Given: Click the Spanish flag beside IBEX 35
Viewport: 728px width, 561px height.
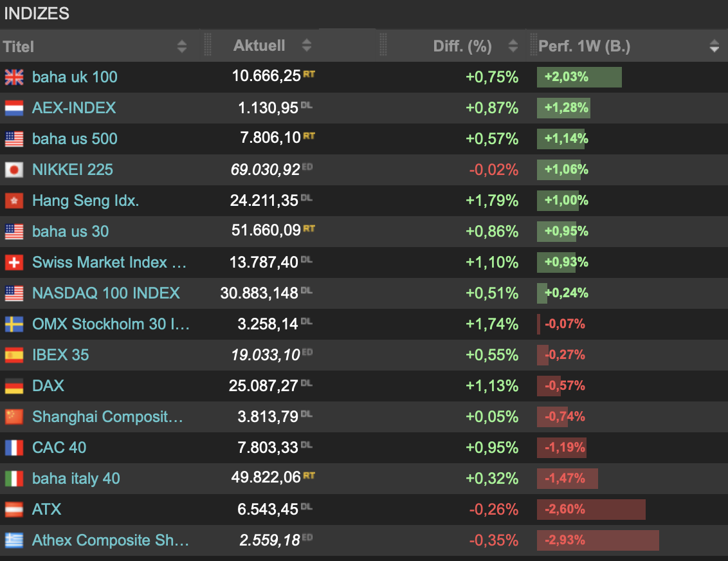Looking at the screenshot, I should tap(14, 355).
